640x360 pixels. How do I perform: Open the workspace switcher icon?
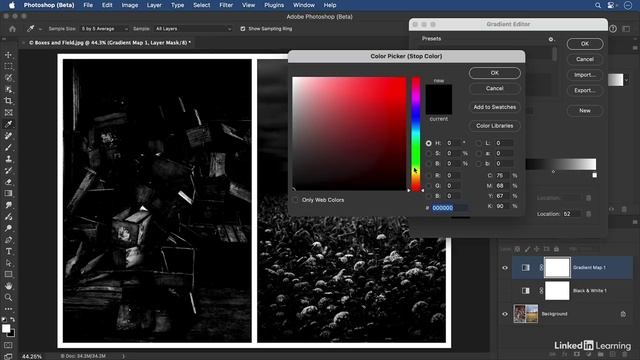[627, 29]
